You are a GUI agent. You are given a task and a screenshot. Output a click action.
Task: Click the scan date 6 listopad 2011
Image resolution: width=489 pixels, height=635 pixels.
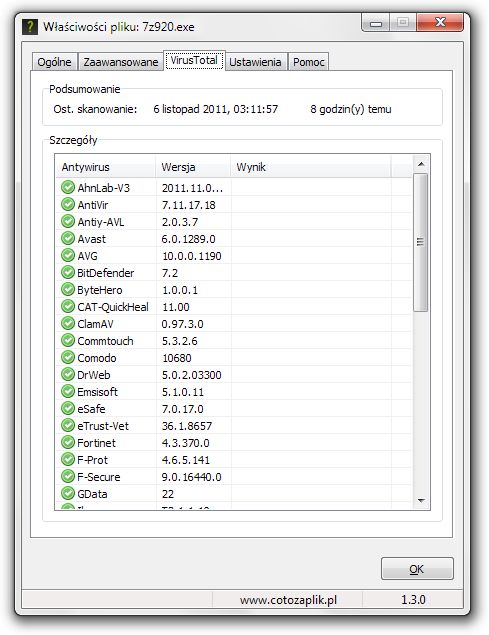click(216, 109)
